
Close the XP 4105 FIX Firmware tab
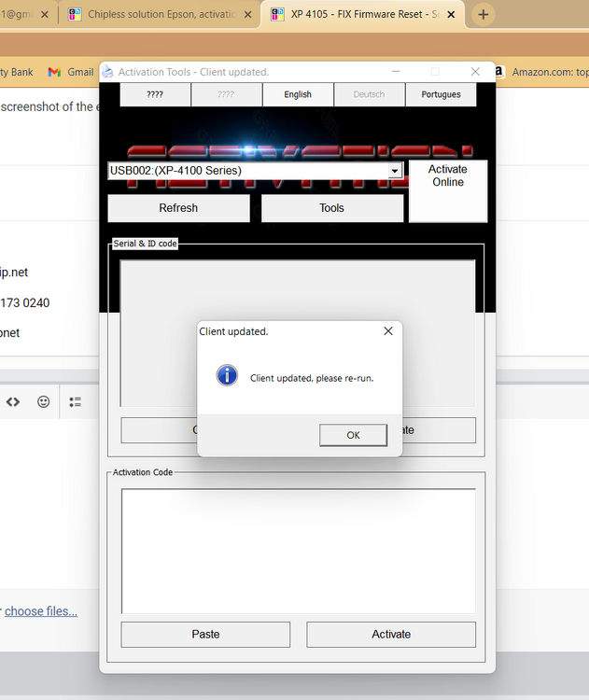click(x=451, y=14)
